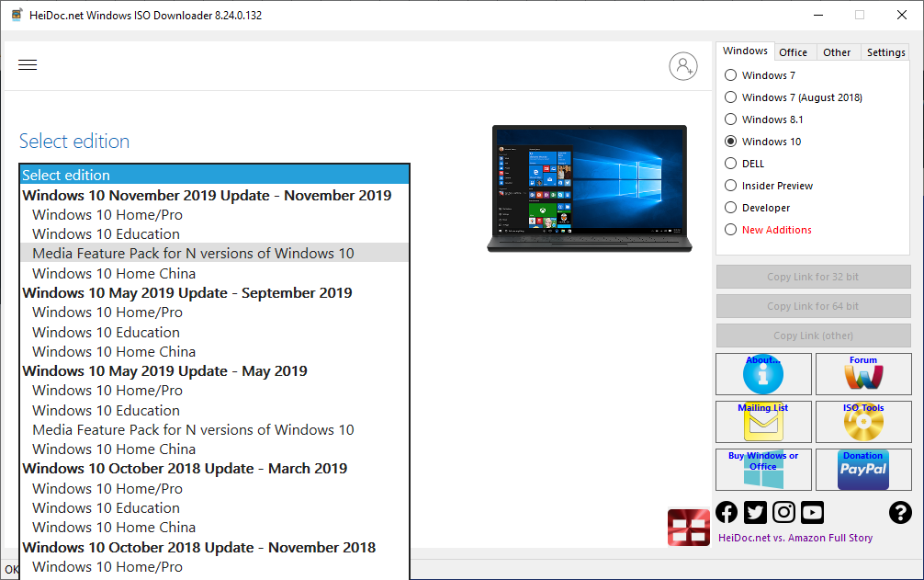
Task: Click Windows 10 May 2019 Update - September 2019 header
Action: click(215, 293)
